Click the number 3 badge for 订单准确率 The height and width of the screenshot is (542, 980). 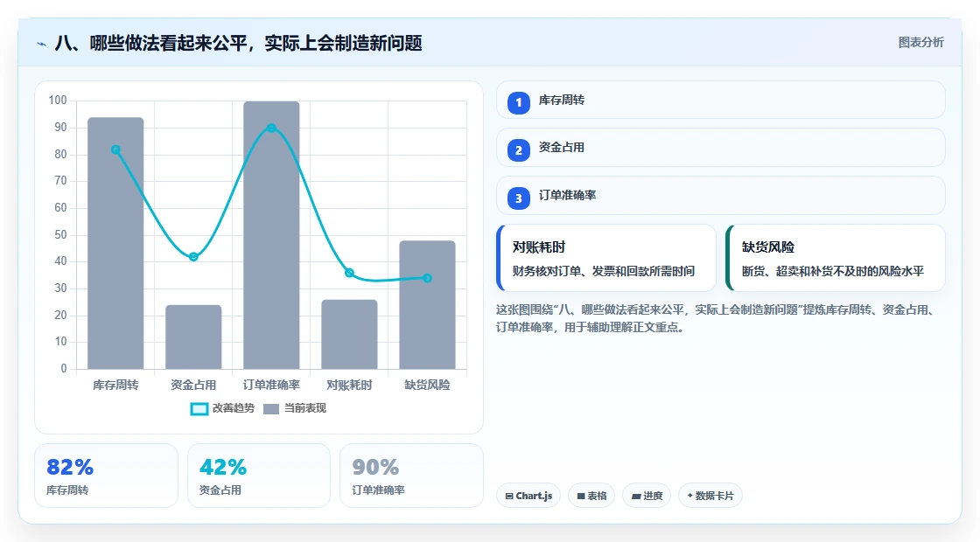pyautogui.click(x=518, y=198)
